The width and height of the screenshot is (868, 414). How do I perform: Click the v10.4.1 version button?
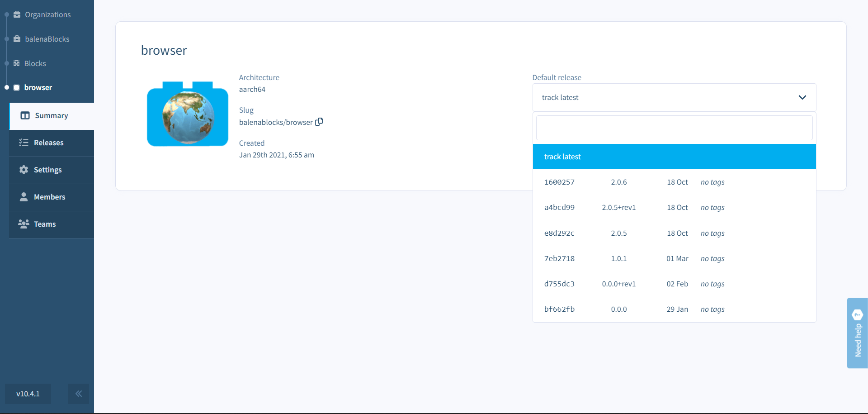point(28,394)
